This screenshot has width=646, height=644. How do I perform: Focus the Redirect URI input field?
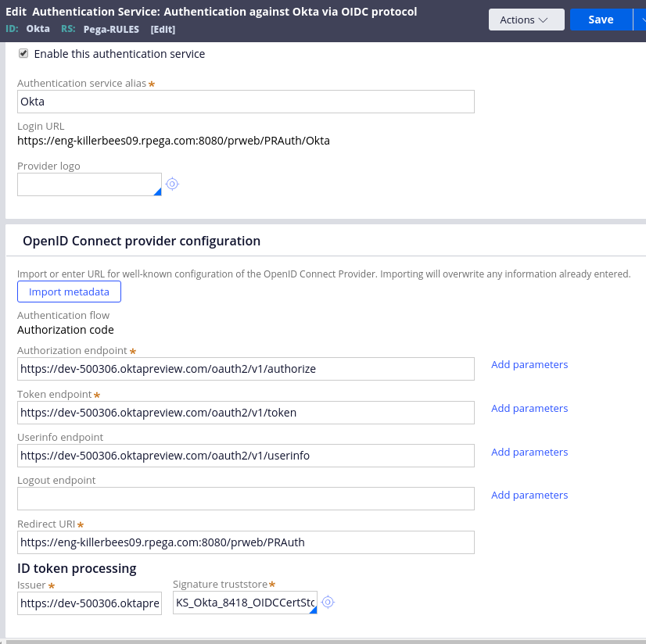246,542
